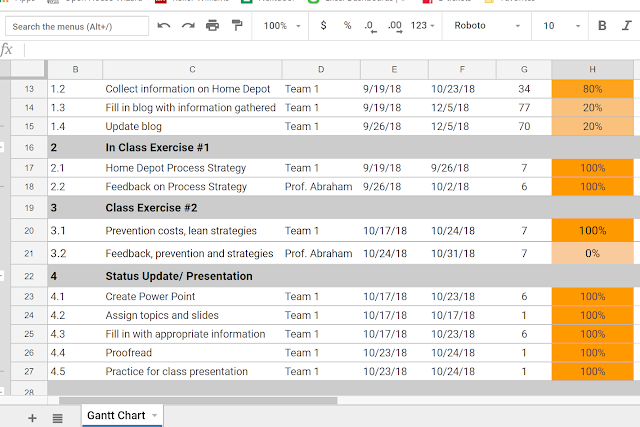
Task: Click 'Status Update/ Presentation' heading
Action: point(179,276)
